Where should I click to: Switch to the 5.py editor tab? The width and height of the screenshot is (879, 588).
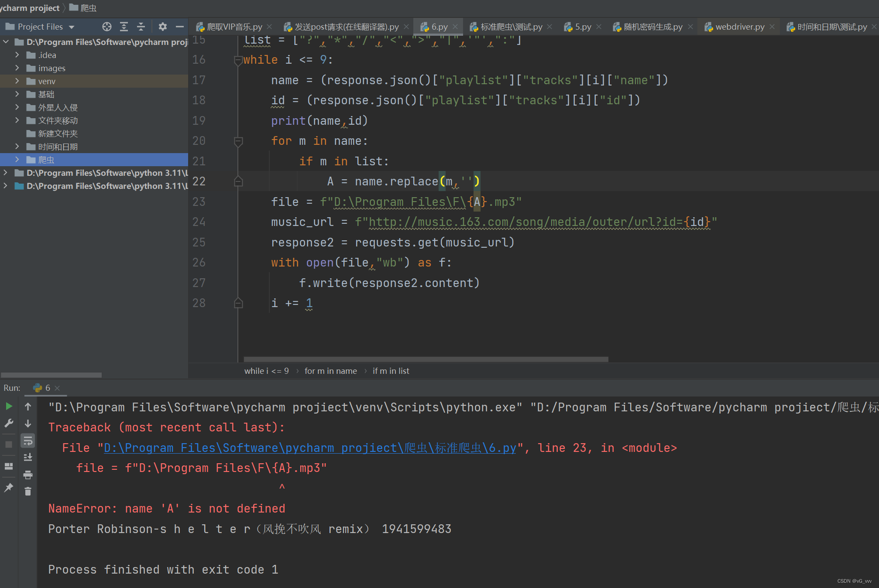(583, 27)
